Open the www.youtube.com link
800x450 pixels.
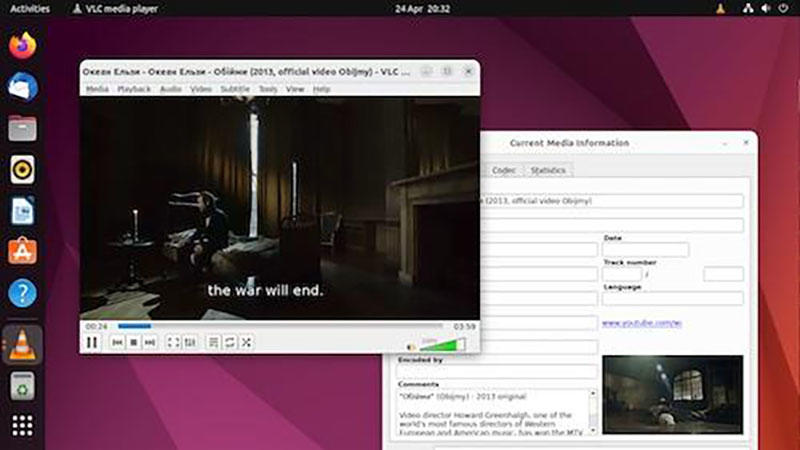pyautogui.click(x=642, y=323)
